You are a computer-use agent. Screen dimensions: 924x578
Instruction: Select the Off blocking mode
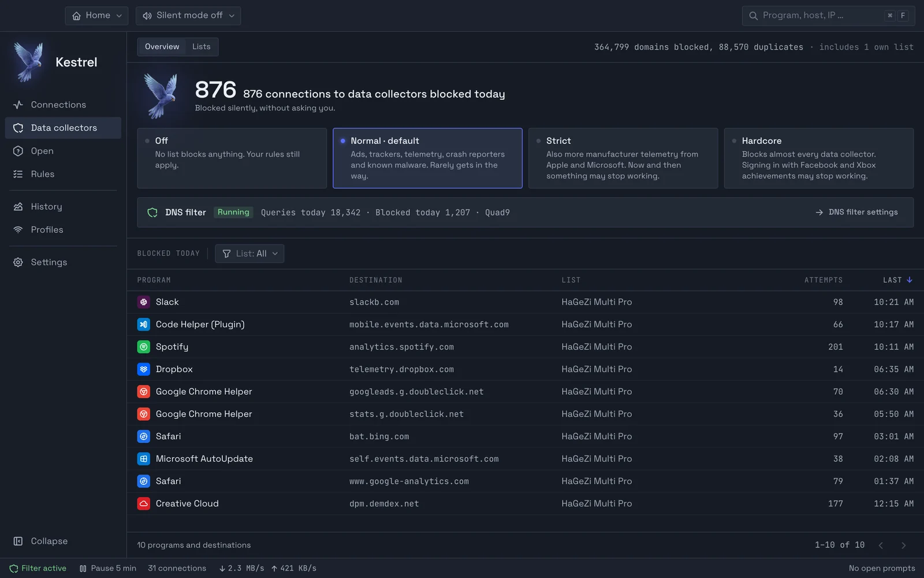232,158
